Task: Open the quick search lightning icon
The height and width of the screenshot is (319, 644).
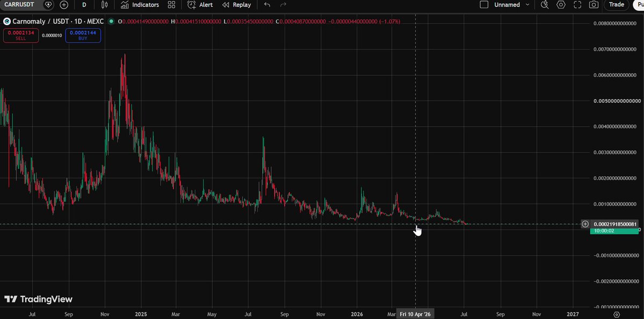Action: point(545,5)
